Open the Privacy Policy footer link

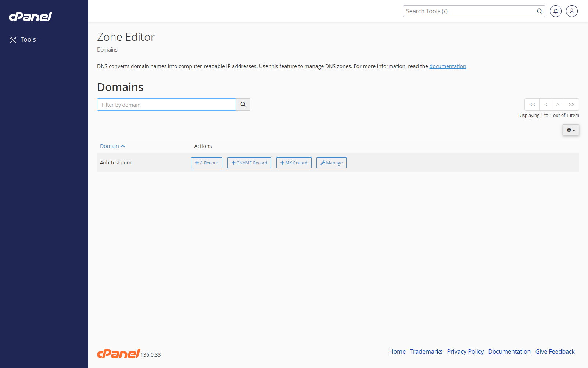[x=465, y=351]
